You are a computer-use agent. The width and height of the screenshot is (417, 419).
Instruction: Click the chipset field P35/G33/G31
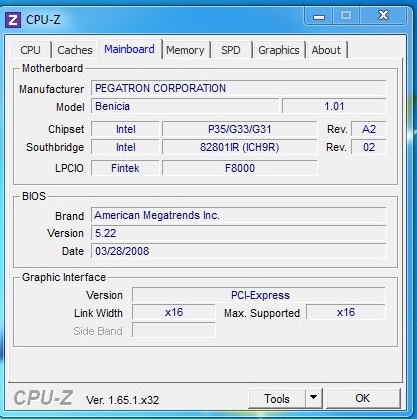coord(240,129)
